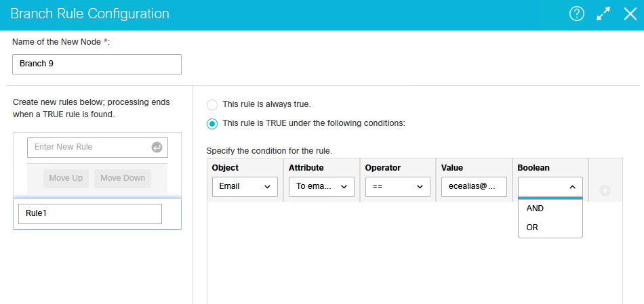Focus the Name of the New Node field
Viewport: 644px width, 304px height.
97,64
